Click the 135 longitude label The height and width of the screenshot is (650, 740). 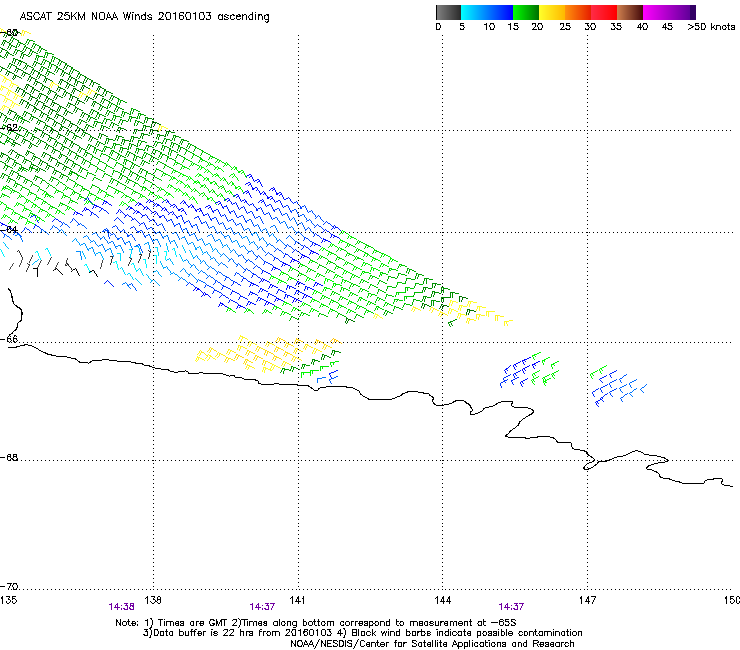pos(8,600)
